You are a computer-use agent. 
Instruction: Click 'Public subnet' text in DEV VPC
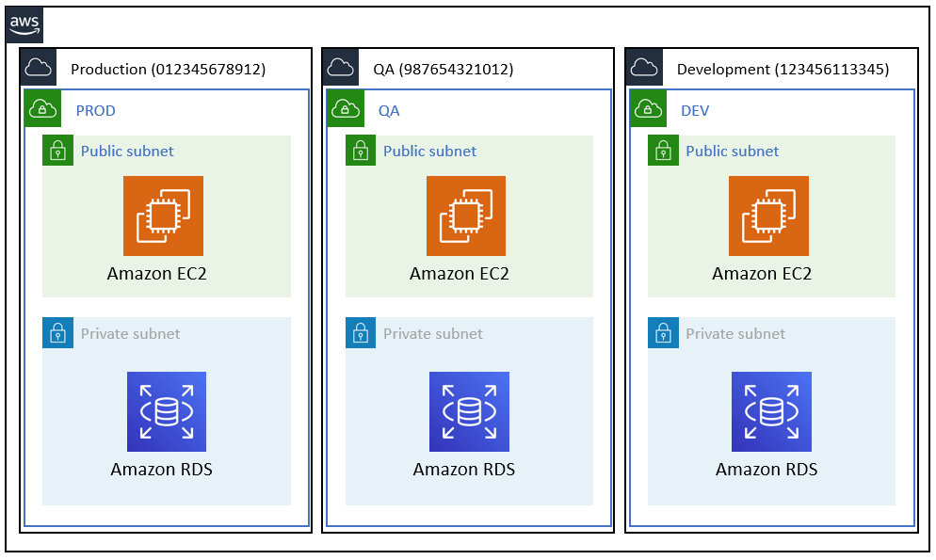(733, 151)
